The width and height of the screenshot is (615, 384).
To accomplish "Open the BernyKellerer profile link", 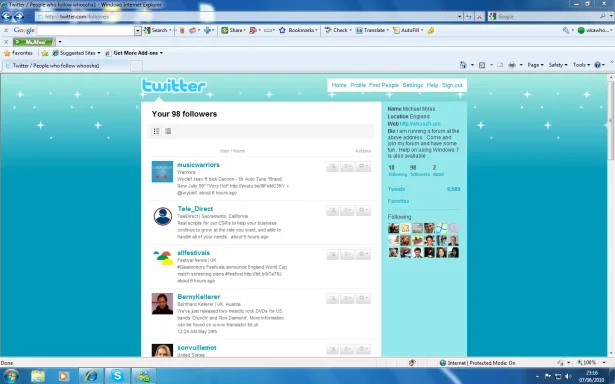I will [x=198, y=297].
